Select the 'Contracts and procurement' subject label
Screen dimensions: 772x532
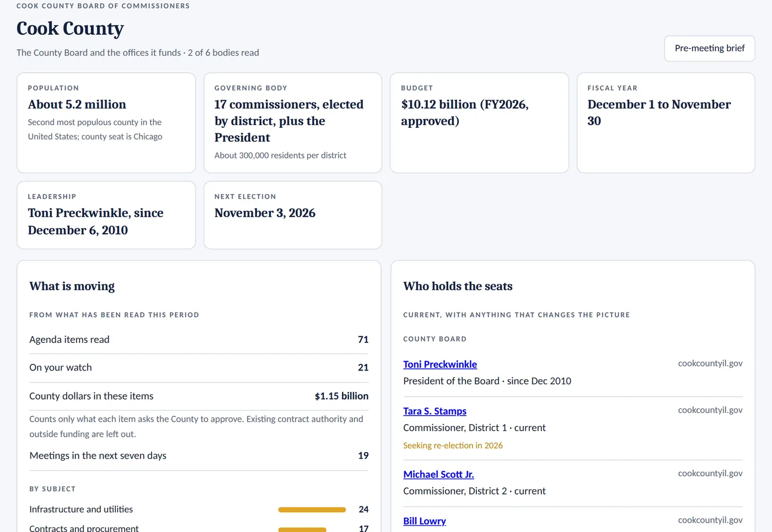point(84,528)
